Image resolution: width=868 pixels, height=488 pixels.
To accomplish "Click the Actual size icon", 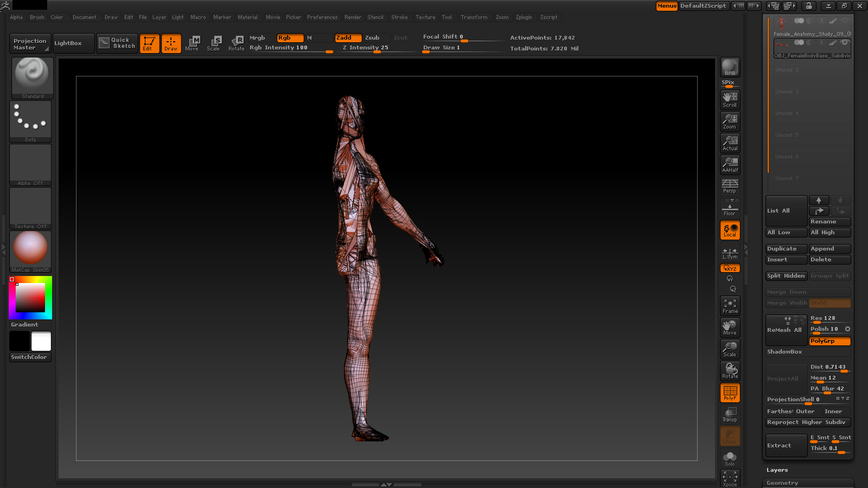I will (x=730, y=143).
